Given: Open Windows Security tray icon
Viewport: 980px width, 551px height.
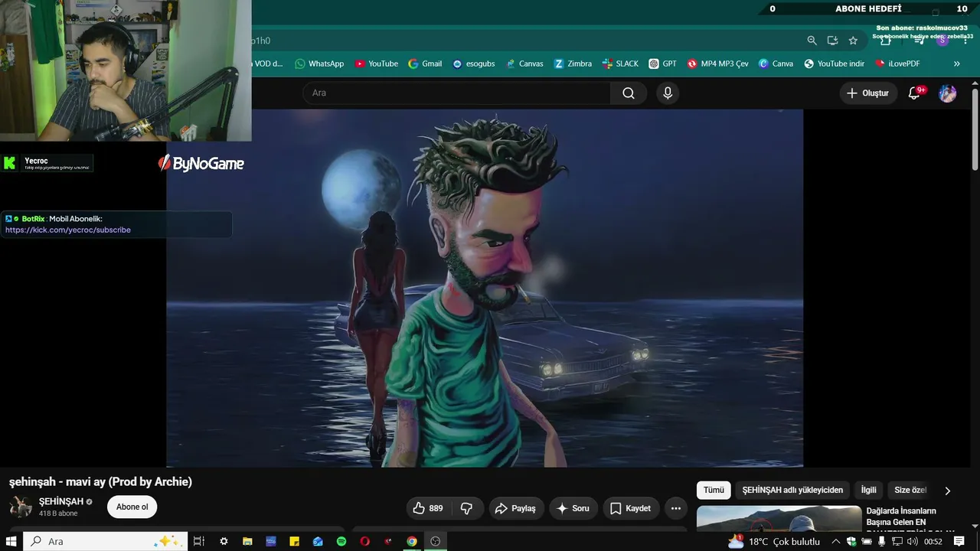Looking at the screenshot, I should [851, 542].
